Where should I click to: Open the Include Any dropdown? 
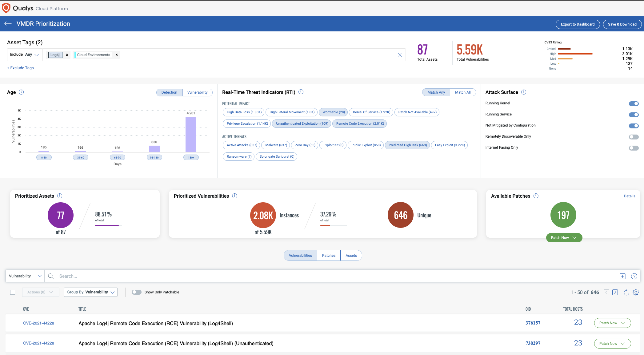[x=24, y=54]
